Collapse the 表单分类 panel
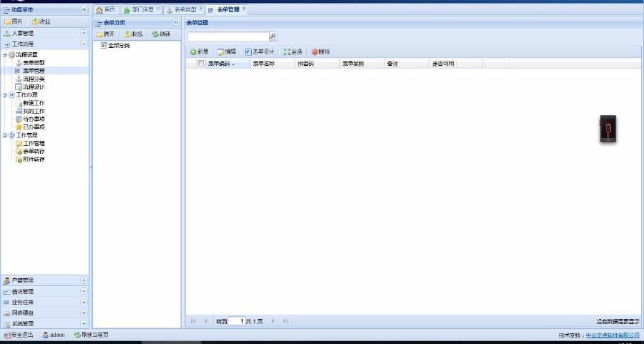The image size is (644, 344). click(x=176, y=23)
